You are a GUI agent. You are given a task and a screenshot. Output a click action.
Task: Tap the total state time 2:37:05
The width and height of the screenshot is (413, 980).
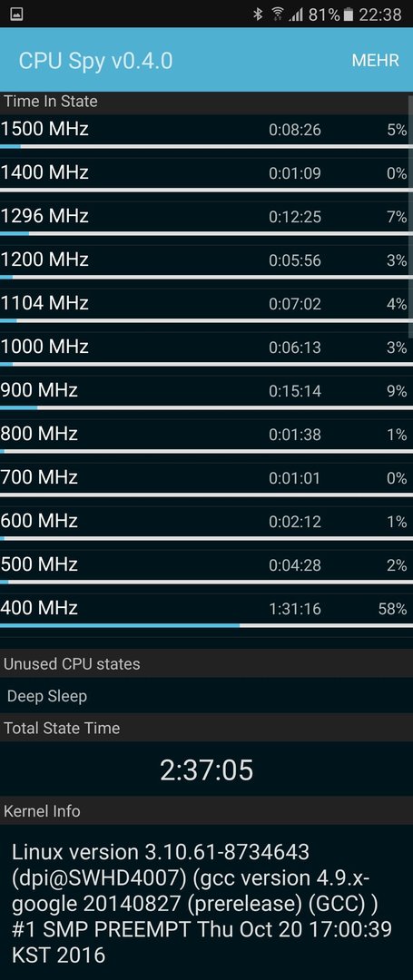click(x=207, y=770)
